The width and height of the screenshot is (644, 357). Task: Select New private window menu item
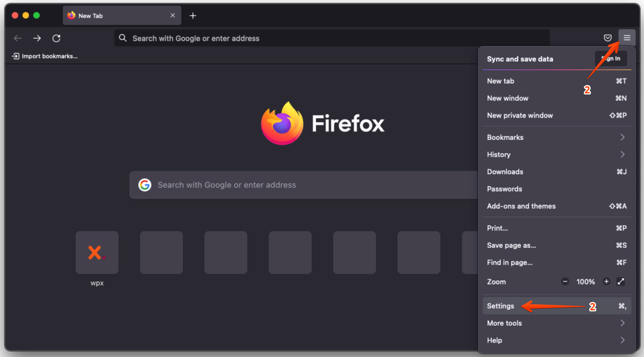point(520,115)
